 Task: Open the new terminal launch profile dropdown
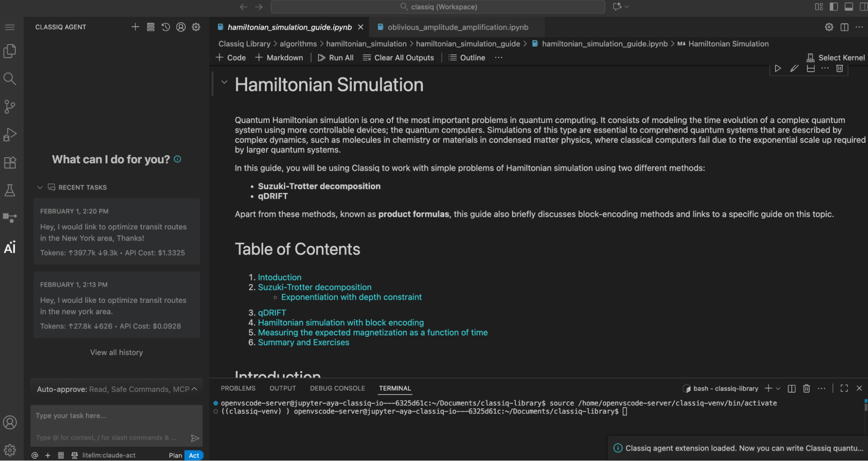point(778,388)
